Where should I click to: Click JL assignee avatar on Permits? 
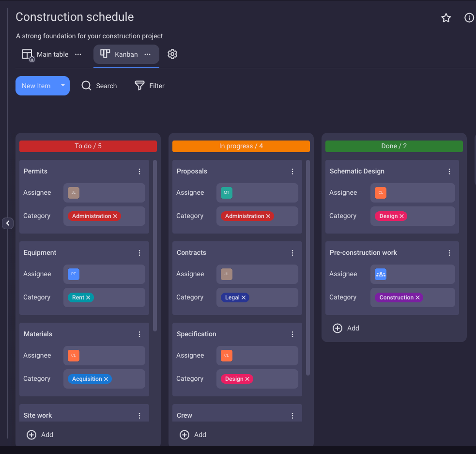(74, 193)
